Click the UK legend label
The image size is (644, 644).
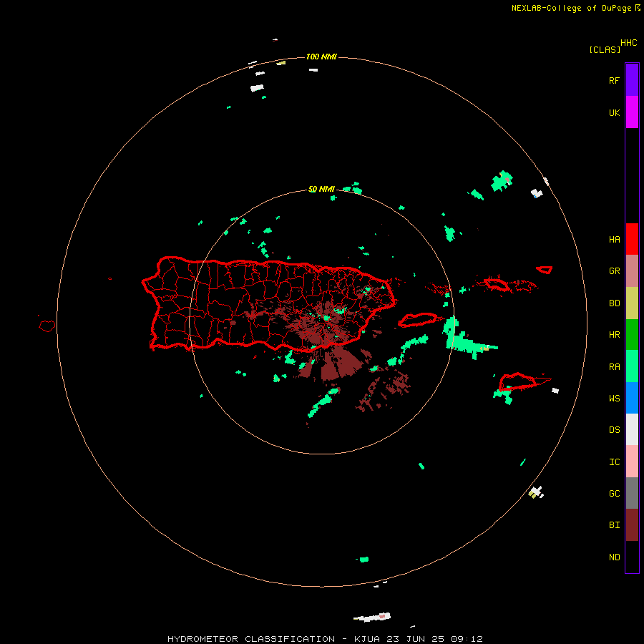[x=614, y=113]
